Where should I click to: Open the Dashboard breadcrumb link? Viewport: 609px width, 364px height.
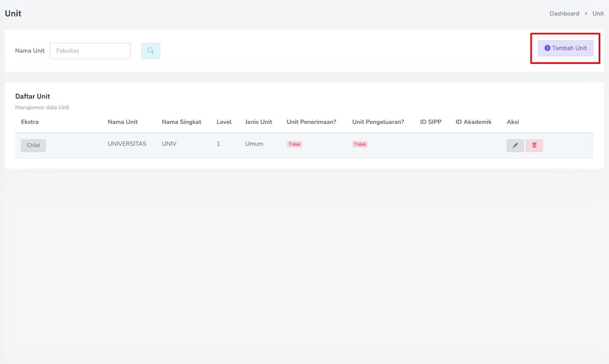pyautogui.click(x=564, y=13)
